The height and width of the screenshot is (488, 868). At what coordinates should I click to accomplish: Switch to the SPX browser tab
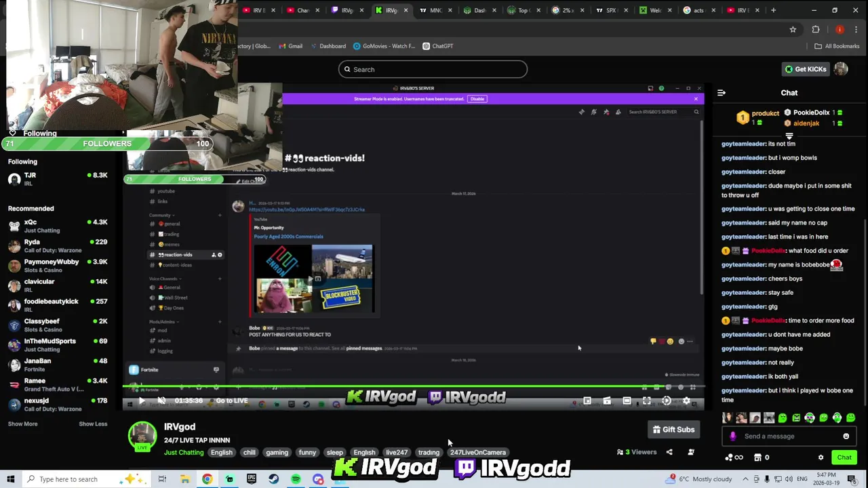point(608,10)
